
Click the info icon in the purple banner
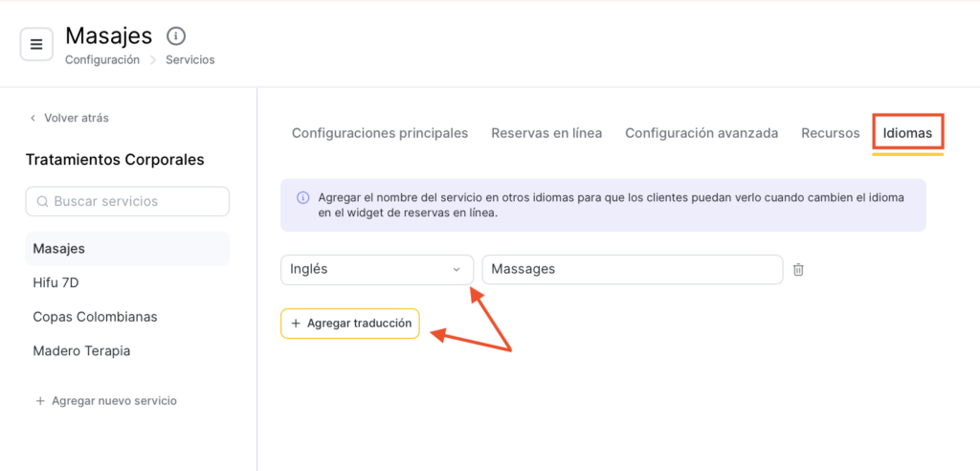(302, 197)
